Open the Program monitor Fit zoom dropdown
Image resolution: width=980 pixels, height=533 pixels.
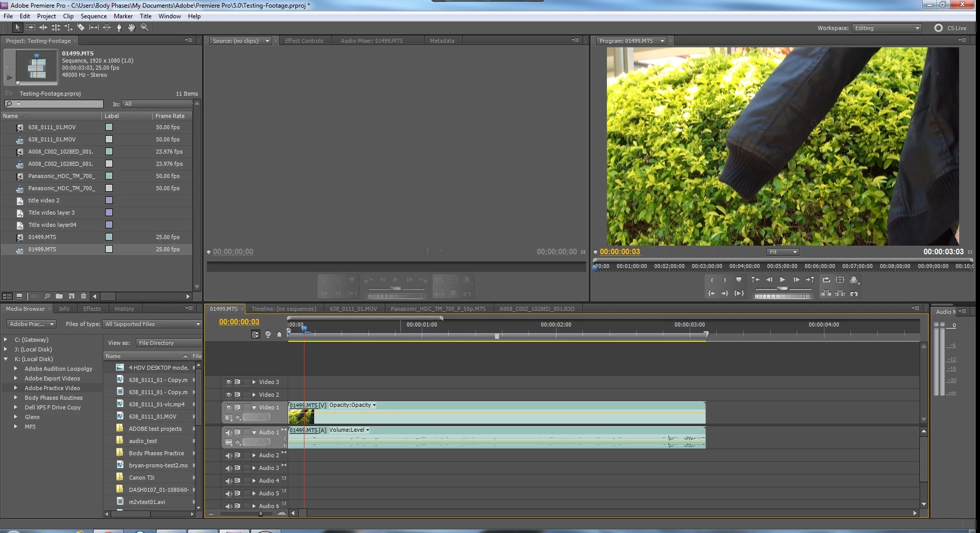click(x=783, y=252)
